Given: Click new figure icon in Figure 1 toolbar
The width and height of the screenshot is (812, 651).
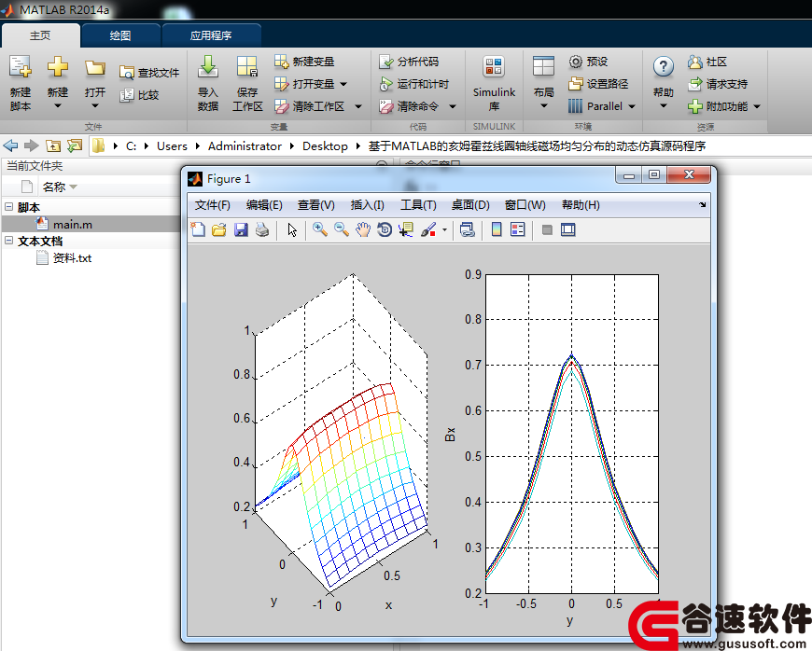Looking at the screenshot, I should point(198,229).
